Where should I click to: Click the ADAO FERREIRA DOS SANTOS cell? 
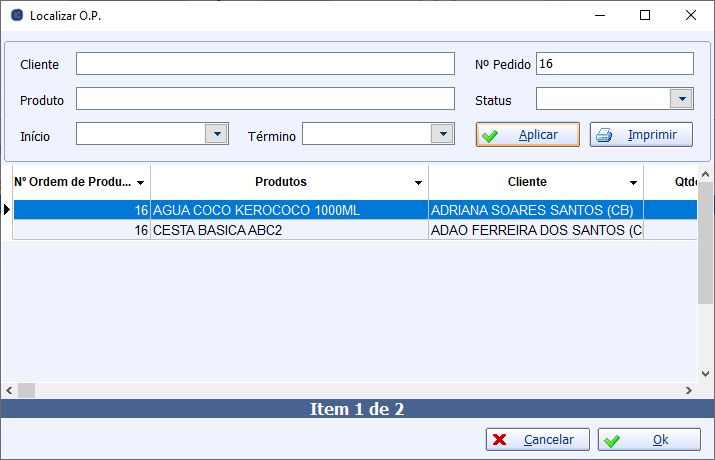[x=535, y=230]
